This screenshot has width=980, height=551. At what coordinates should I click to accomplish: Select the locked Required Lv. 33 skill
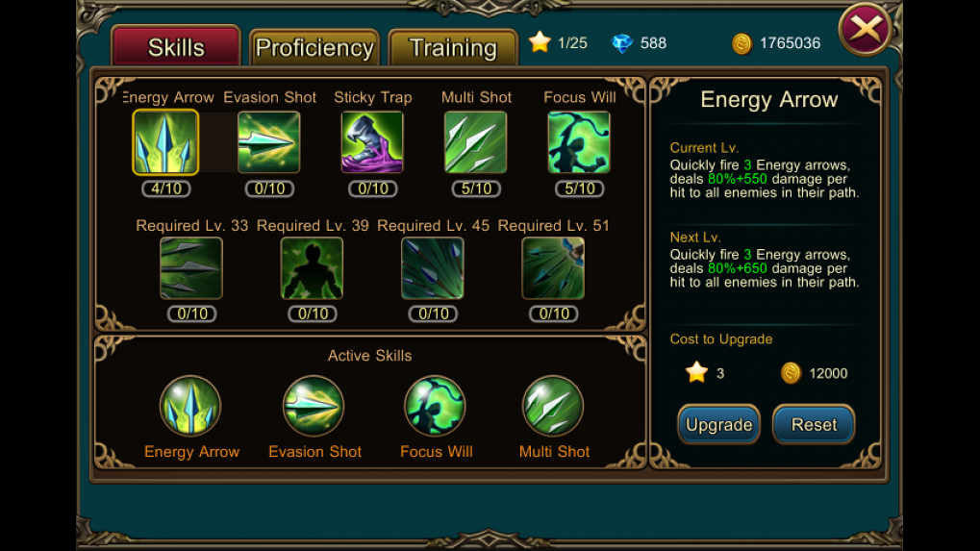click(x=191, y=268)
